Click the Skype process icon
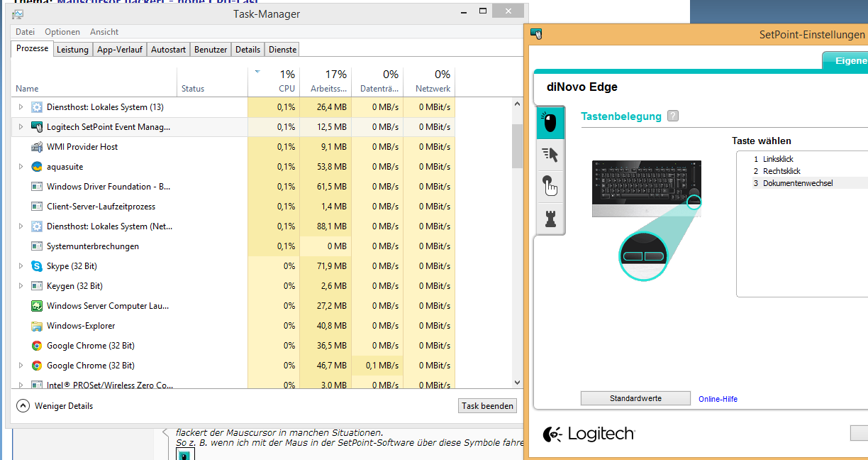Viewport: 868px width, 460px height. point(37,266)
